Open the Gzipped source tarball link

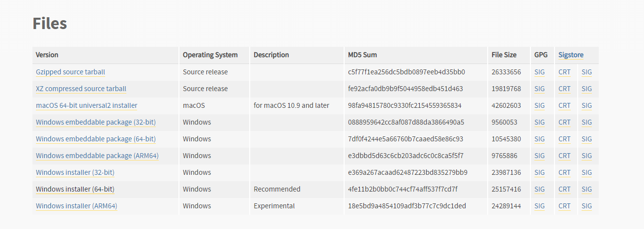(x=70, y=72)
